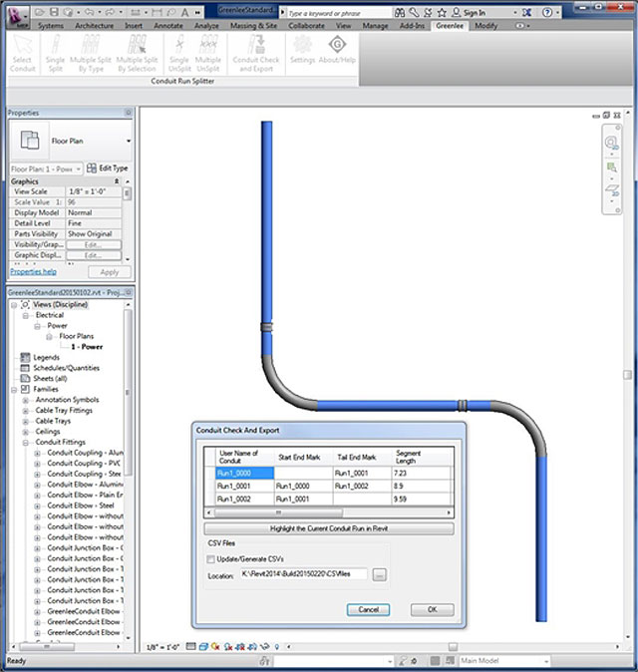Click the search binoculars icon in title bar
Viewport: 638px width, 672px height.
tap(400, 13)
